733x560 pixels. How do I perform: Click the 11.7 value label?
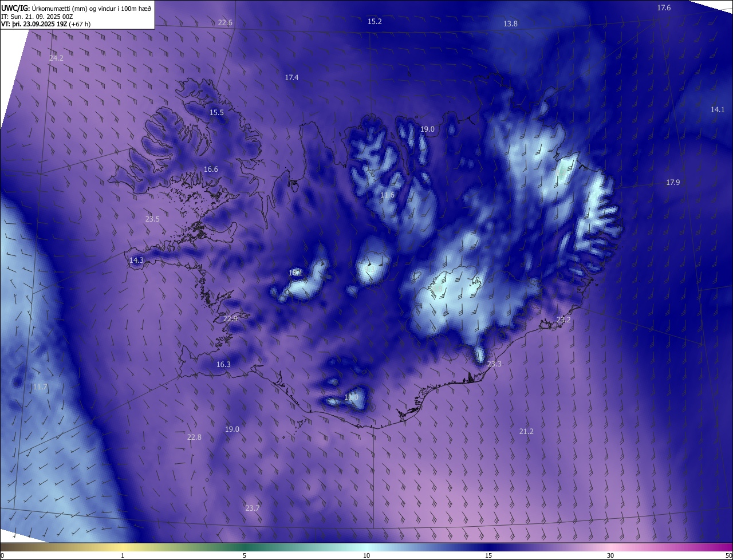tap(40, 387)
